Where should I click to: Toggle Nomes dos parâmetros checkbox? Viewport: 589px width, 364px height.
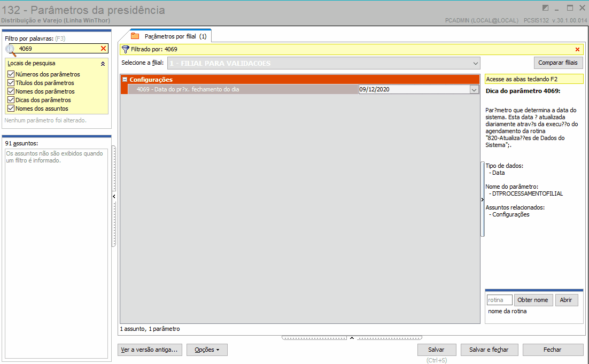(11, 91)
